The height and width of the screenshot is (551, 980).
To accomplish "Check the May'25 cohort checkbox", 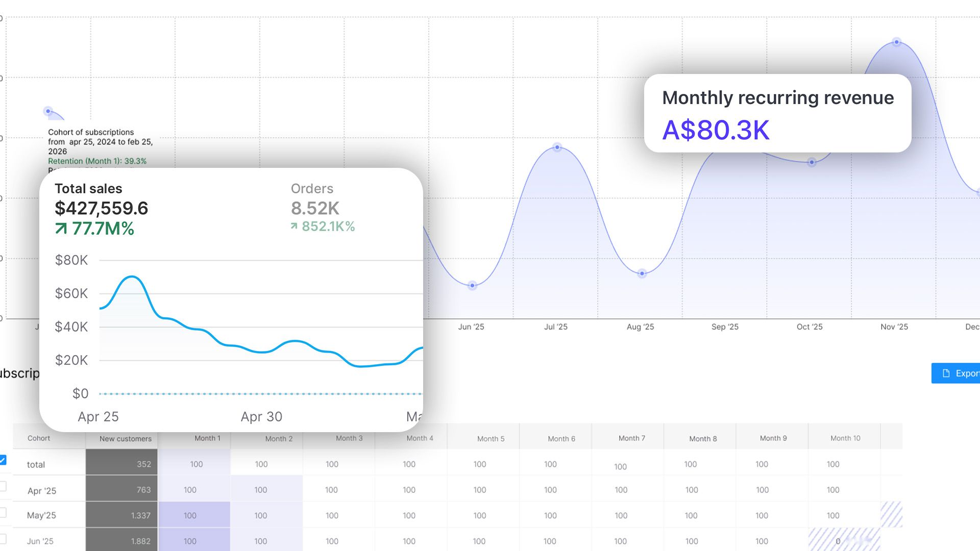I will pos(3,512).
